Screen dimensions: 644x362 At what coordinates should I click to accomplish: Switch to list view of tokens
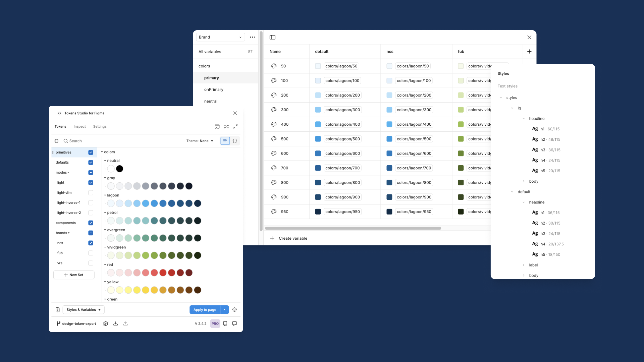click(225, 141)
